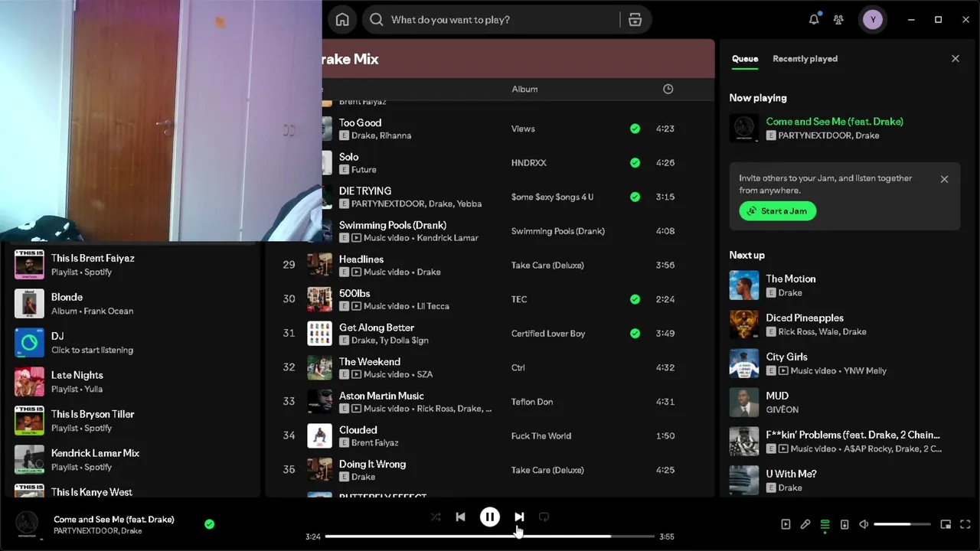Open Views album link
The width and height of the screenshot is (980, 551).
523,129
